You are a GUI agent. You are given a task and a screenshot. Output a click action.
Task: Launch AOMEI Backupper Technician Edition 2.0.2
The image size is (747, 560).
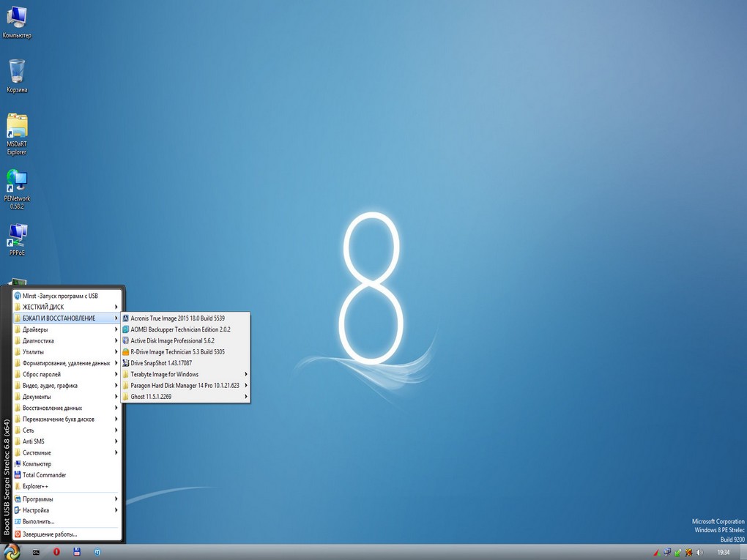pyautogui.click(x=186, y=329)
